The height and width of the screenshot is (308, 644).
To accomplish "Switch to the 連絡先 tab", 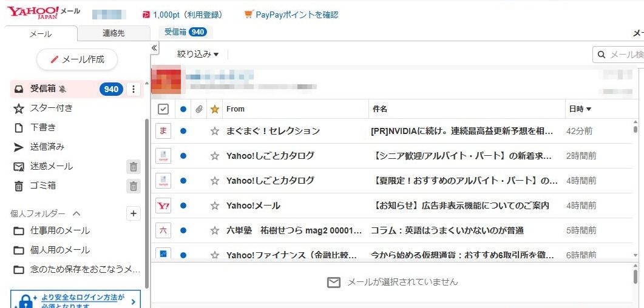I will [114, 33].
